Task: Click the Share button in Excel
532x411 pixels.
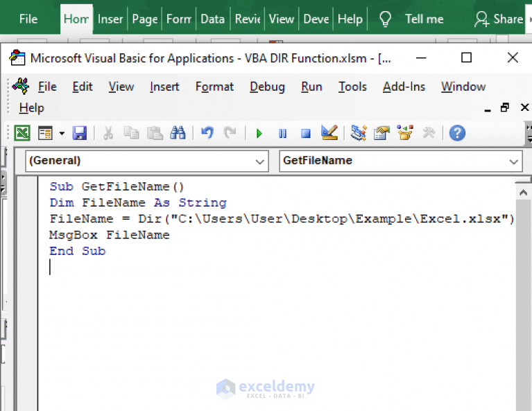Action: (x=499, y=19)
